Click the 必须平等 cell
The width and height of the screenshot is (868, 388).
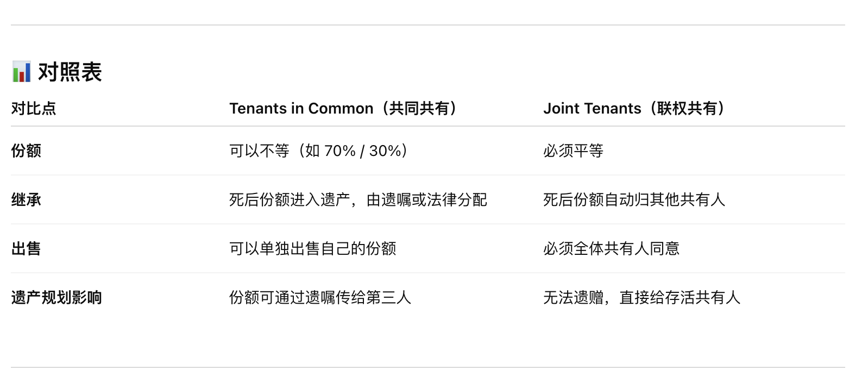tap(574, 151)
